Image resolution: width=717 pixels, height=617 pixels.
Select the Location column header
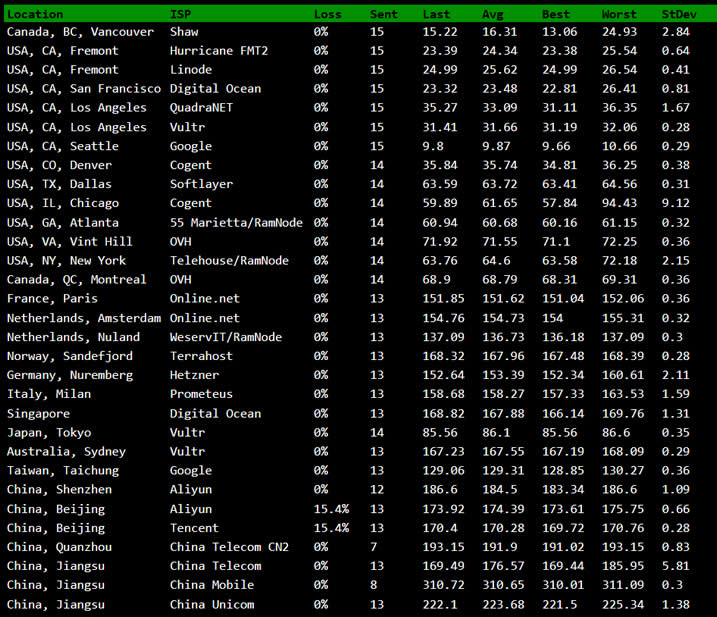(35, 14)
